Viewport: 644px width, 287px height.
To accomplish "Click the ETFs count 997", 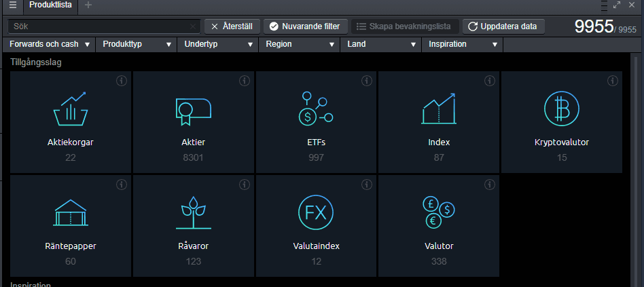I will click(316, 157).
